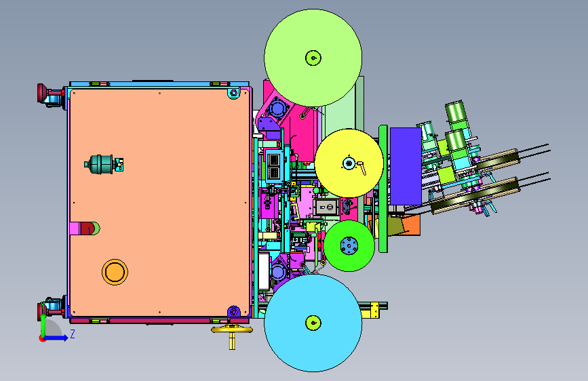Viewport: 588px width, 381px height.
Task: Select the topmost green cylinder at upper right
Action: tap(456, 111)
